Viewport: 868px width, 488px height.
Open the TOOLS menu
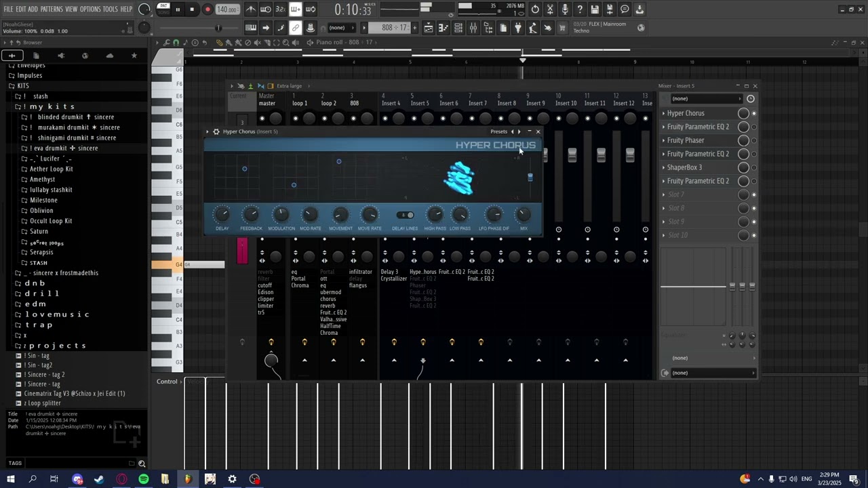click(111, 9)
